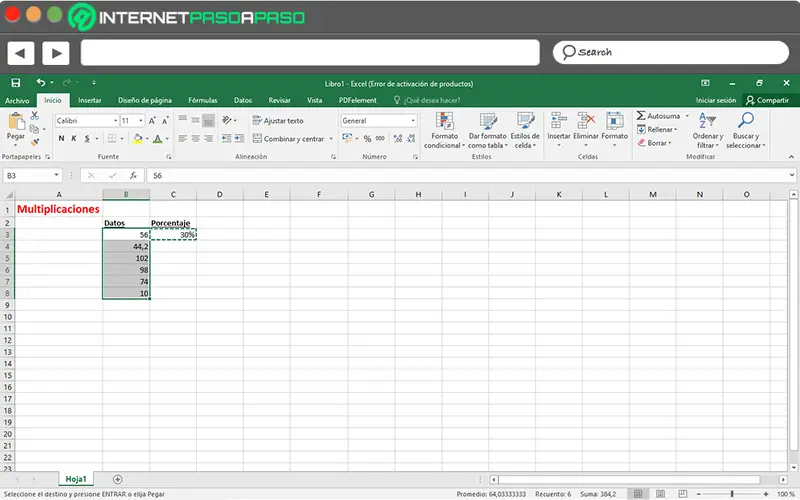Open the Calibri font name dropdown
Viewport: 800px width, 500px height.
[x=115, y=121]
